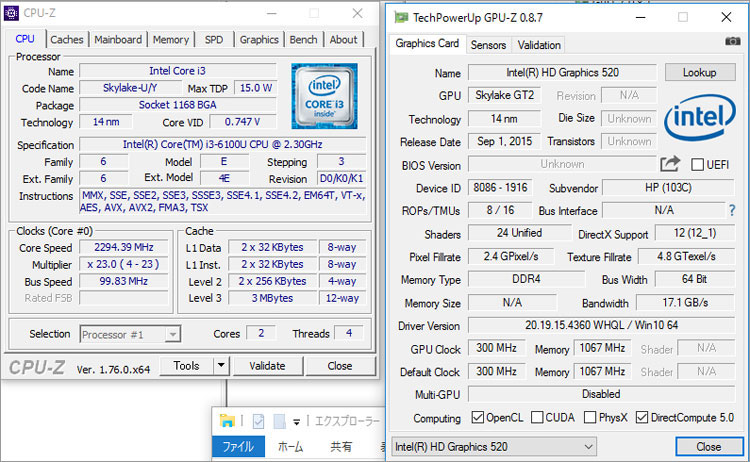Click the Revision value D0/K0/K1 in CPU-Z
This screenshot has width=750, height=462.
pos(342,178)
